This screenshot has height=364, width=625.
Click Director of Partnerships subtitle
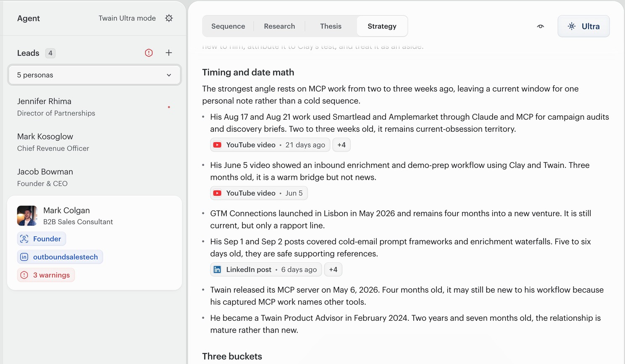56,113
